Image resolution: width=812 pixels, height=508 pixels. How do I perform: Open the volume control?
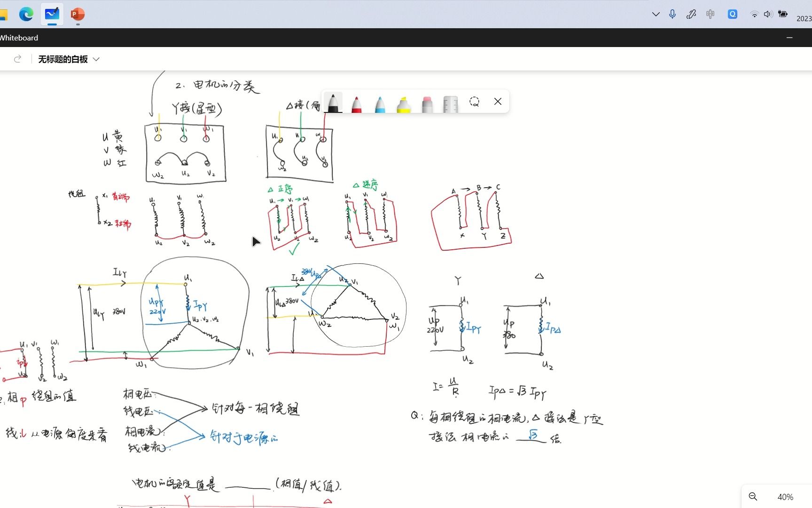click(768, 14)
